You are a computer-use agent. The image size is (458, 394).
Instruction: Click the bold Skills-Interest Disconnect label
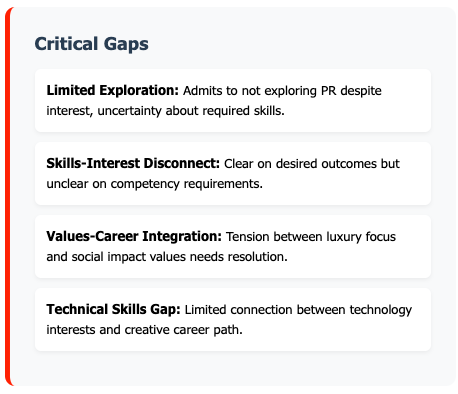(x=133, y=163)
